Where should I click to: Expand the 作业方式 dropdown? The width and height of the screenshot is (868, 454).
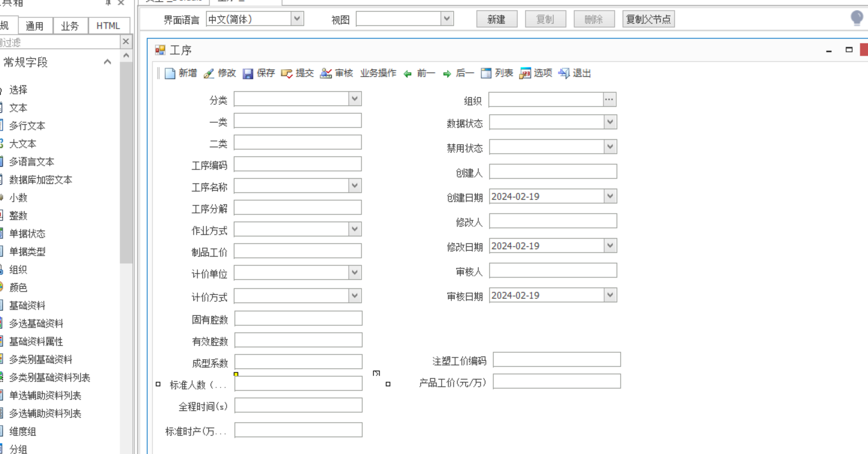(355, 229)
